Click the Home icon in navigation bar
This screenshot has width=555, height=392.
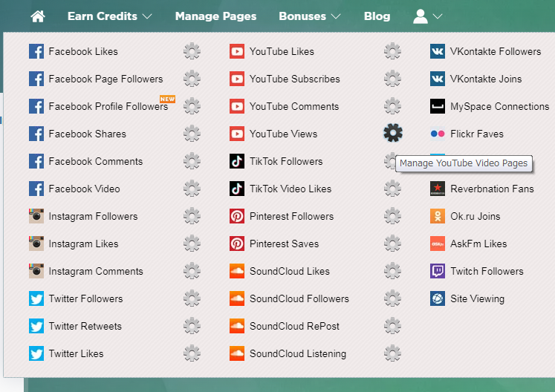[x=38, y=16]
